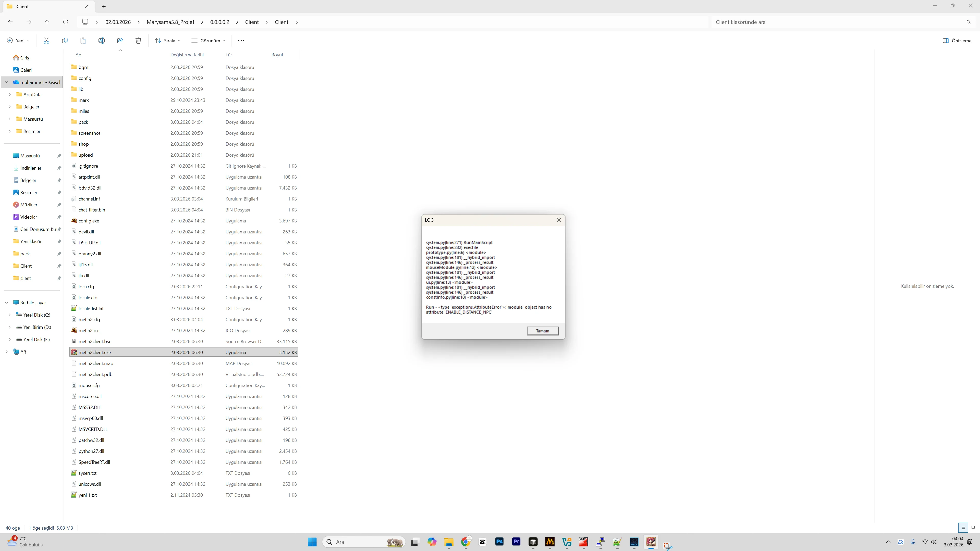Open the metin2client taskbar app icon

[651, 542]
